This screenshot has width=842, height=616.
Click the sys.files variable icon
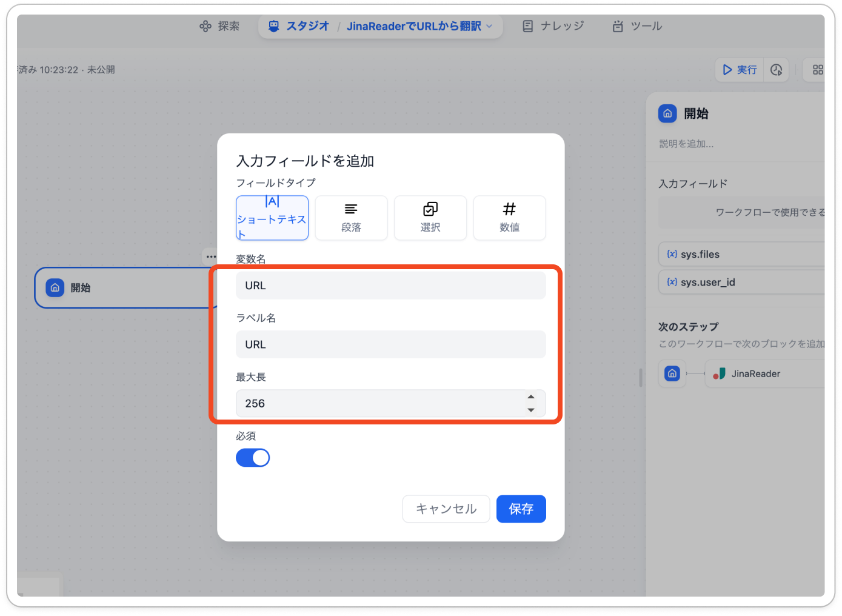(x=672, y=254)
